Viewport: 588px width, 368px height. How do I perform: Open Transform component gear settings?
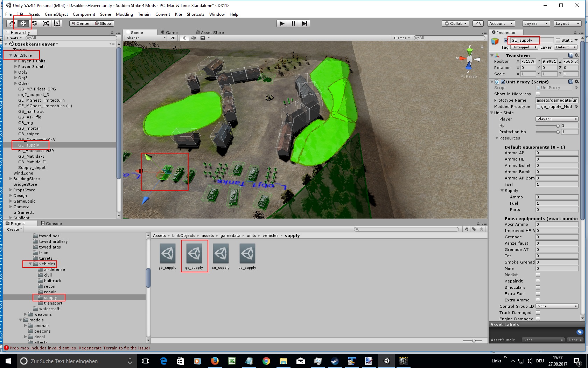click(x=577, y=55)
